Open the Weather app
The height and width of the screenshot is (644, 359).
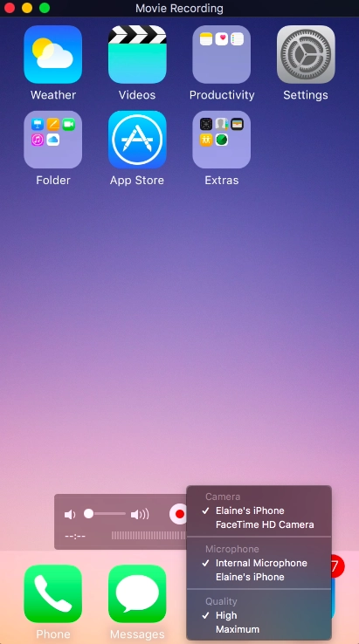(53, 55)
